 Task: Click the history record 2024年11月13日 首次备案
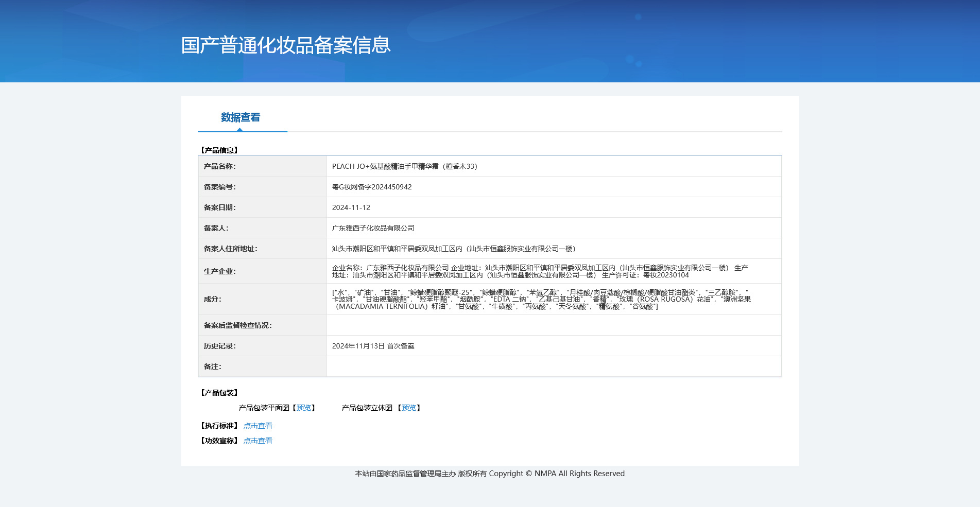373,346
